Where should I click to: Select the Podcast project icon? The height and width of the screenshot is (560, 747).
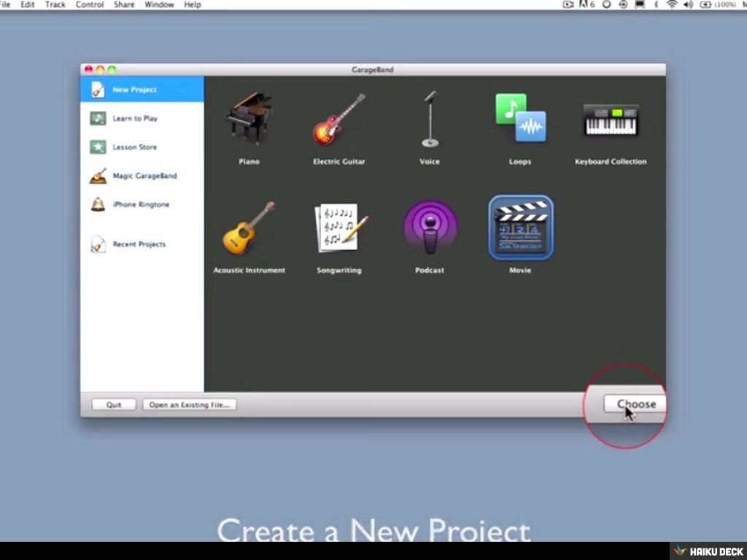coord(430,227)
